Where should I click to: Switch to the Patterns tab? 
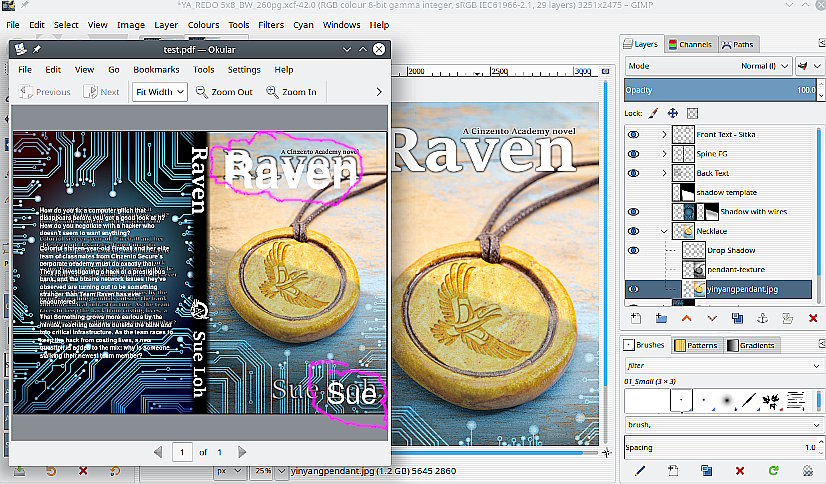tap(696, 345)
